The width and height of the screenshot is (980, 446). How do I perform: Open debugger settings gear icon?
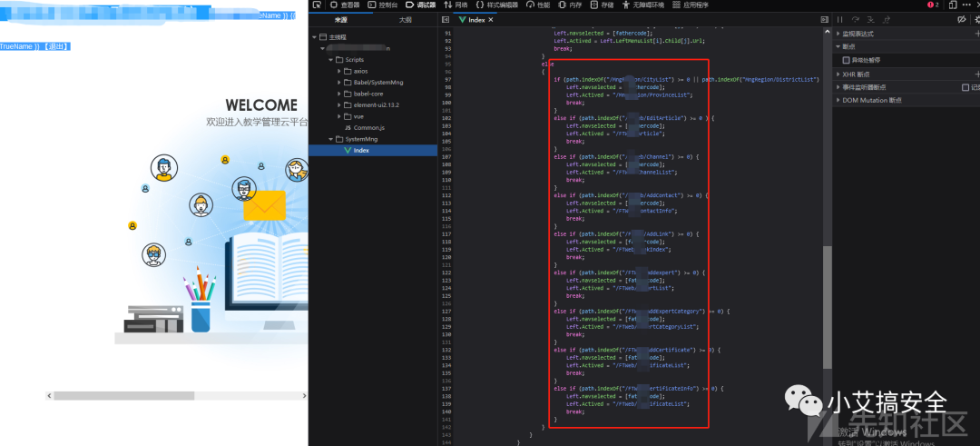tap(976, 20)
